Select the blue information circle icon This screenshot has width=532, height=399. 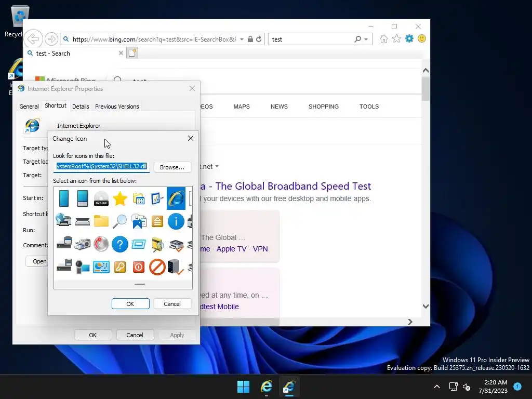[x=176, y=221]
